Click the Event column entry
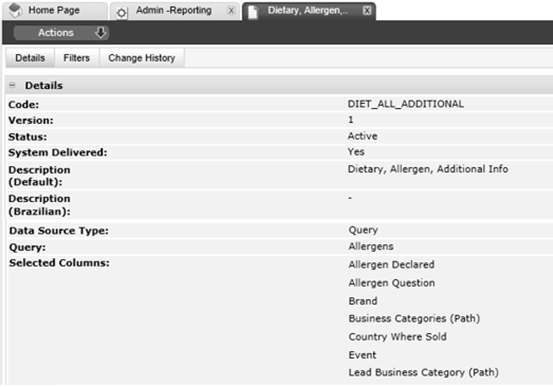This screenshot has height=387, width=553. 362,355
